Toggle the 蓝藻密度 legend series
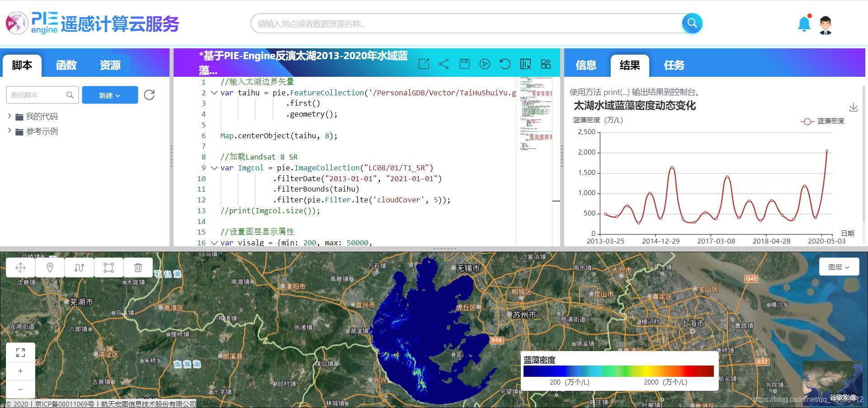Image resolution: width=868 pixels, height=408 pixels. (x=822, y=121)
